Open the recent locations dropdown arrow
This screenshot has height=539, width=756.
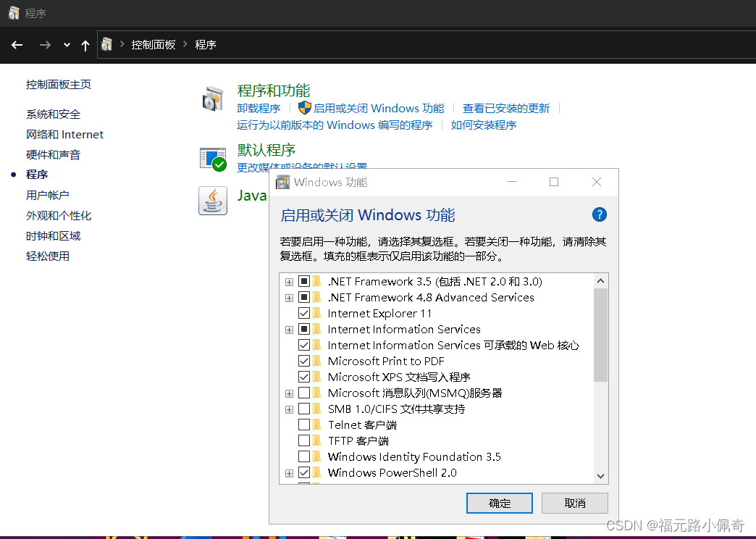pyautogui.click(x=67, y=45)
